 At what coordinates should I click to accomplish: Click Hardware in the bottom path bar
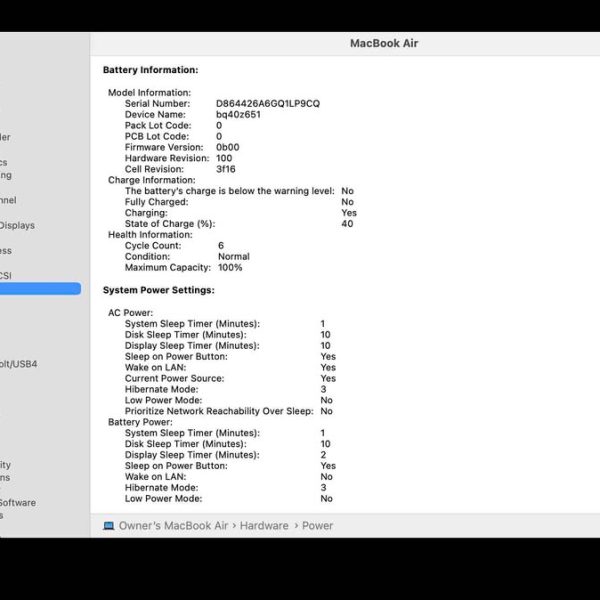(x=264, y=526)
